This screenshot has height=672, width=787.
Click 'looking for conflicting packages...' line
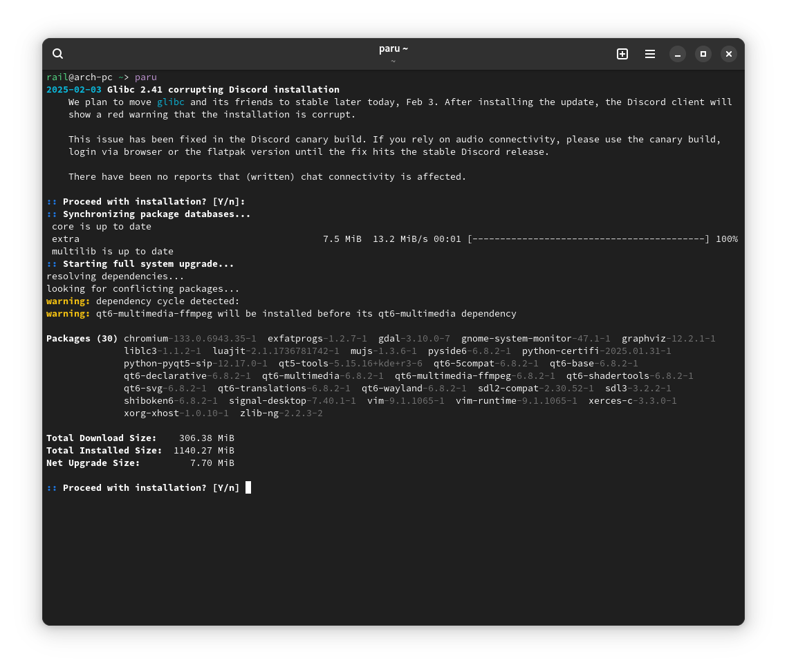point(142,288)
